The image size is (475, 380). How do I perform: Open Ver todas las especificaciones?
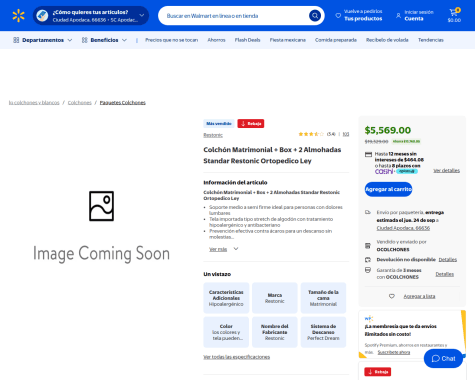point(237,357)
